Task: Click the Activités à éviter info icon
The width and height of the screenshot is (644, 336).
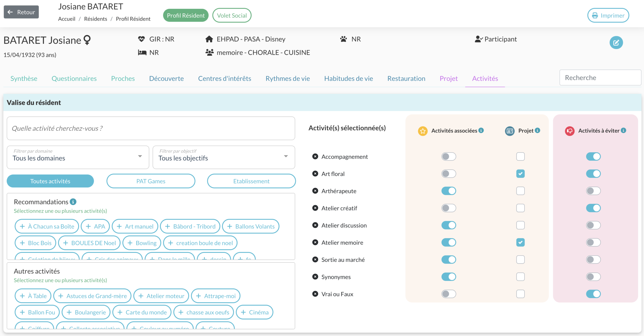Action: click(623, 130)
